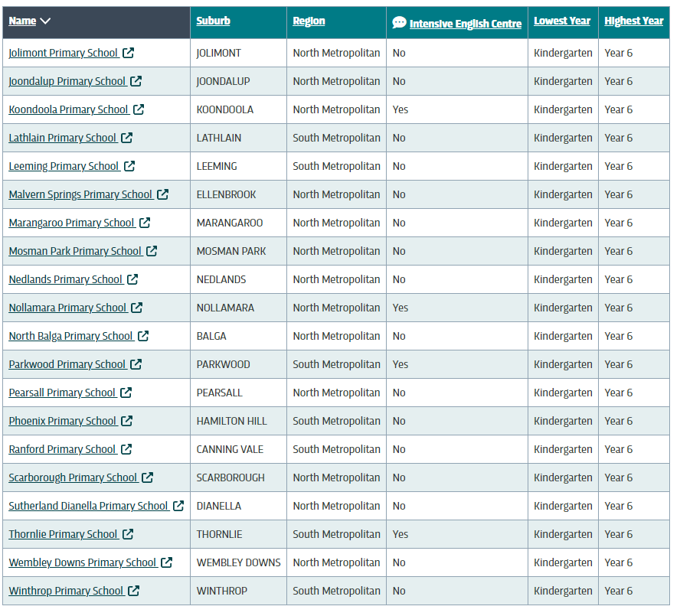Open North Balga Primary School link
680x616 pixels.
71,336
